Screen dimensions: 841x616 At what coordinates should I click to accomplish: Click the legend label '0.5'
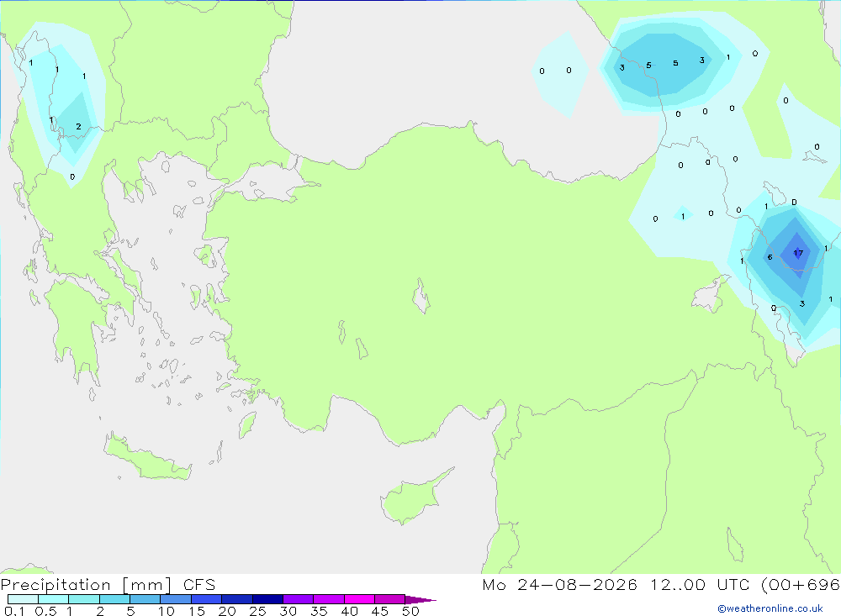[45, 611]
